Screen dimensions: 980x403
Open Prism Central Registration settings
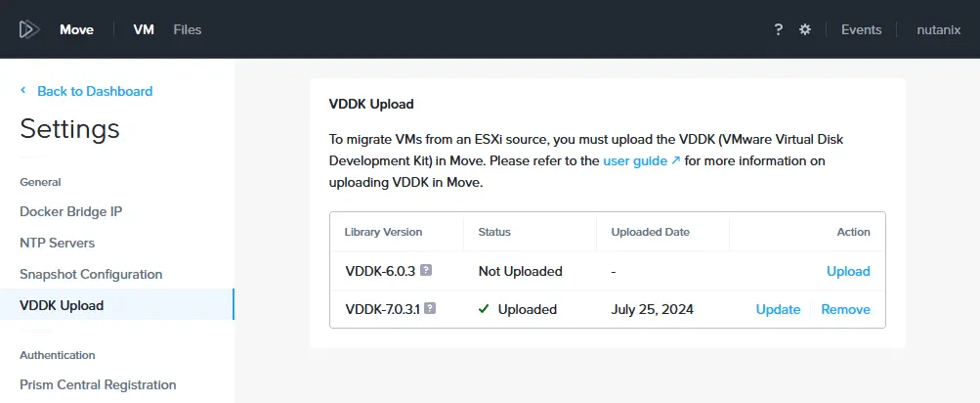click(98, 384)
